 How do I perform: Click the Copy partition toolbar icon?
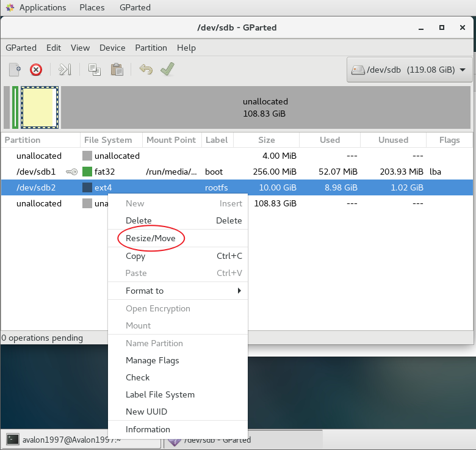pyautogui.click(x=95, y=70)
